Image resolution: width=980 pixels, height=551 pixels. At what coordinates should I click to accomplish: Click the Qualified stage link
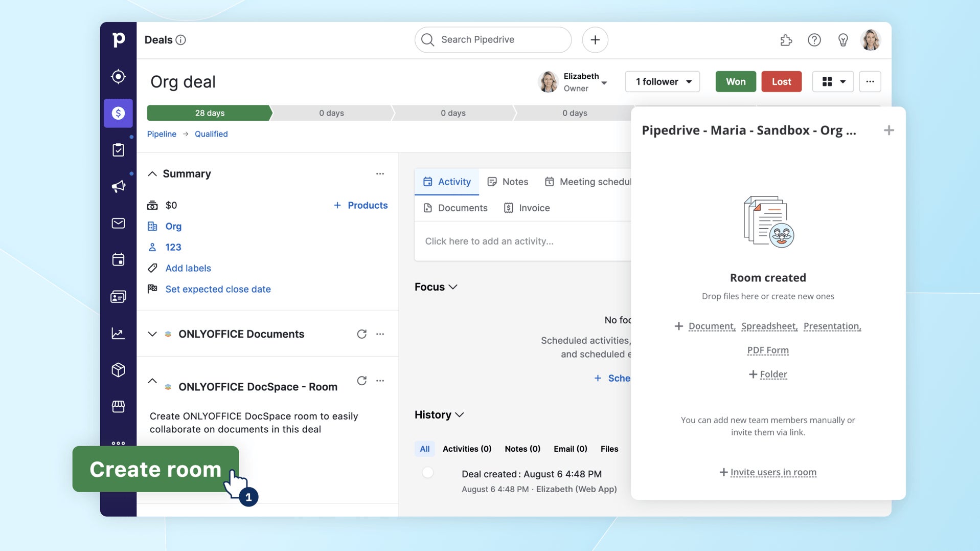[x=211, y=134]
